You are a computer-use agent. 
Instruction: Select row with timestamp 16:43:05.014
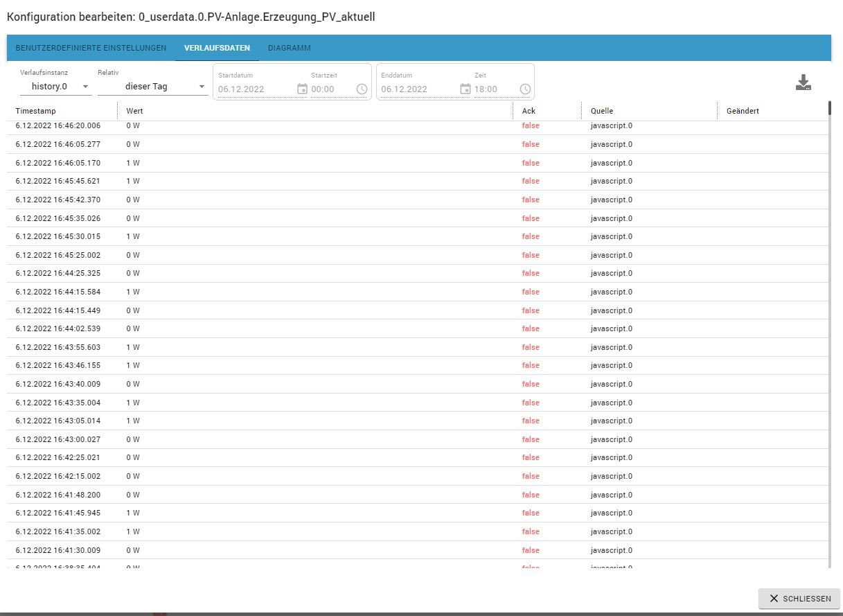click(x=418, y=421)
